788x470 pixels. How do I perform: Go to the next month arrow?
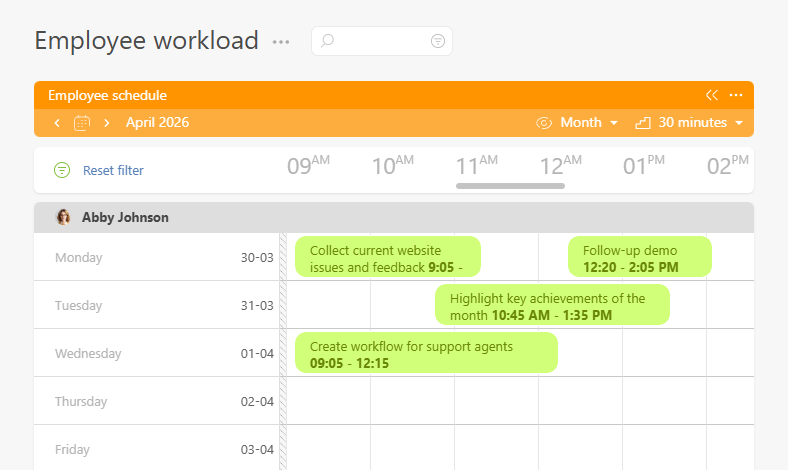(x=106, y=123)
